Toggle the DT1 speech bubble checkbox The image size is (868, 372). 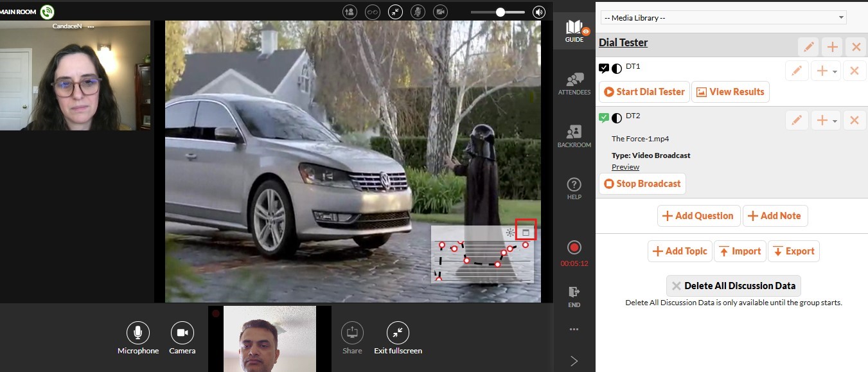[604, 67]
